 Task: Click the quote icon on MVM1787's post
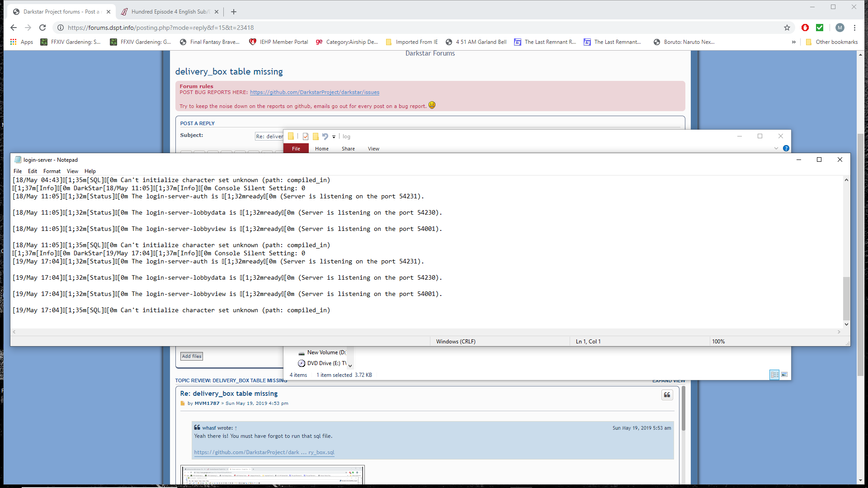click(667, 395)
